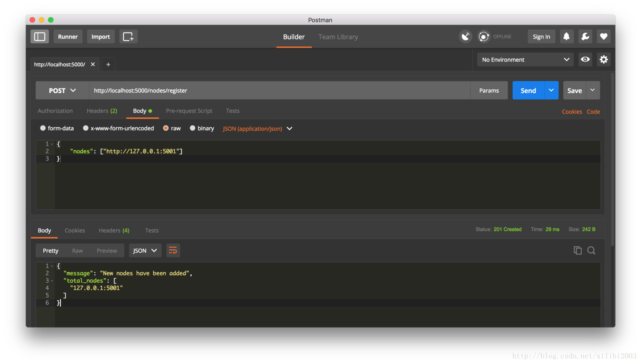
Task: Copy response body to clipboard icon
Action: (578, 250)
